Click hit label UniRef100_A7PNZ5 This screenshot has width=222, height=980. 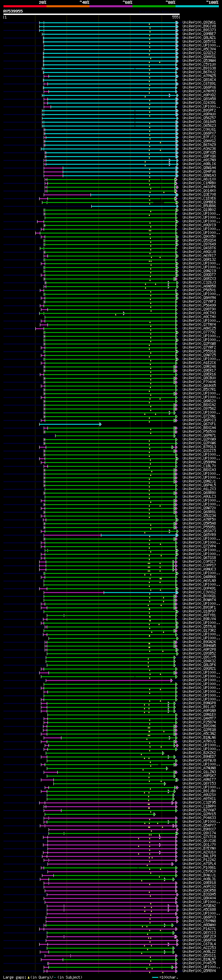coord(199,76)
